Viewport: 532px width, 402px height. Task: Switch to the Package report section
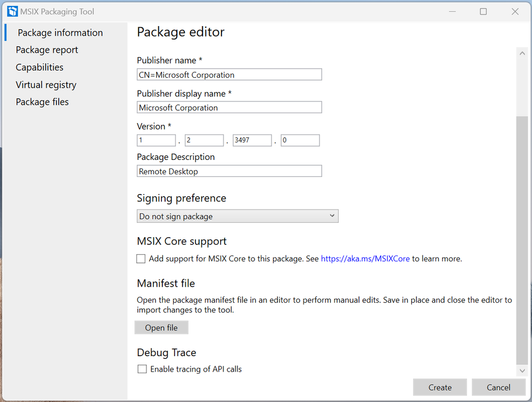point(47,50)
